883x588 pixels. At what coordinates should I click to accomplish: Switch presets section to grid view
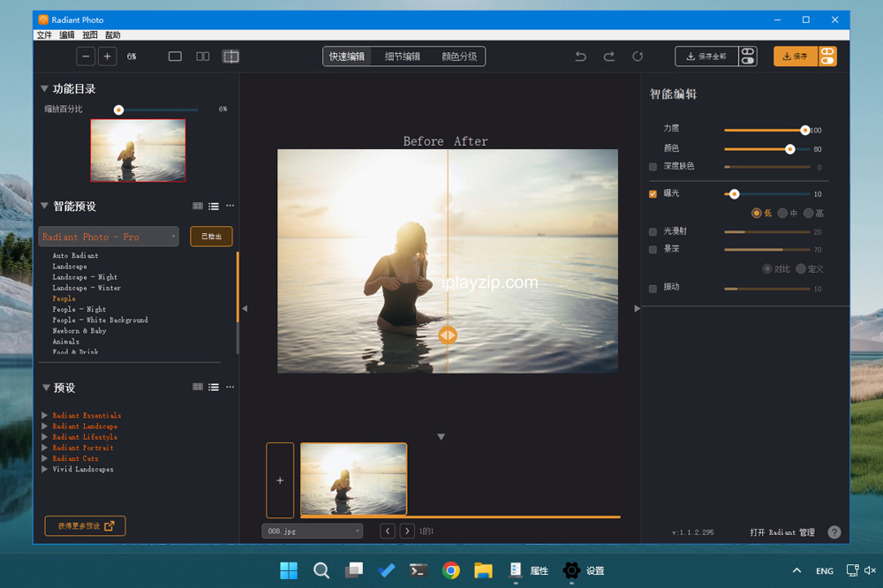[x=198, y=387]
